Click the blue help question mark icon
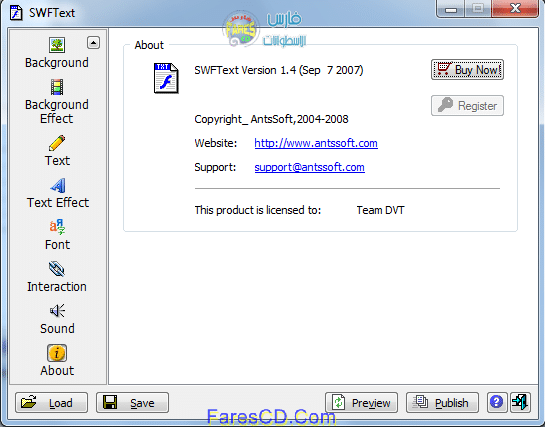545x427 pixels. click(497, 402)
